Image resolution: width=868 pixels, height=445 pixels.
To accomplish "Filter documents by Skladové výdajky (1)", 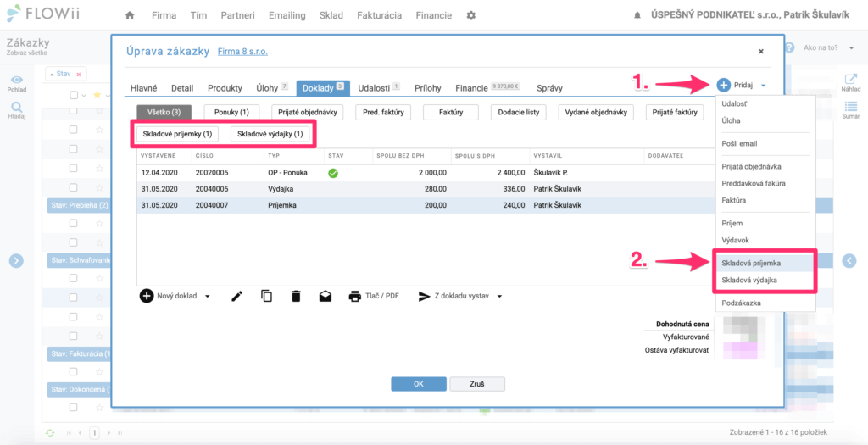I will tap(270, 134).
